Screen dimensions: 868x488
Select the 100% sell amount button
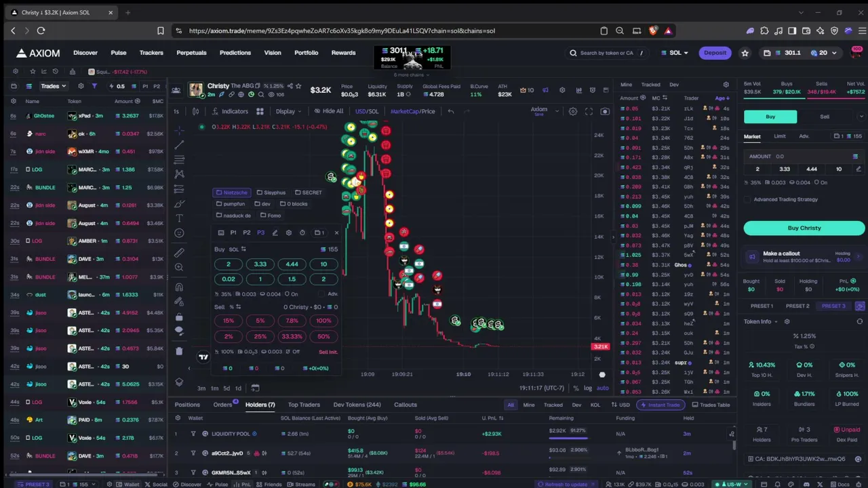[323, 321]
